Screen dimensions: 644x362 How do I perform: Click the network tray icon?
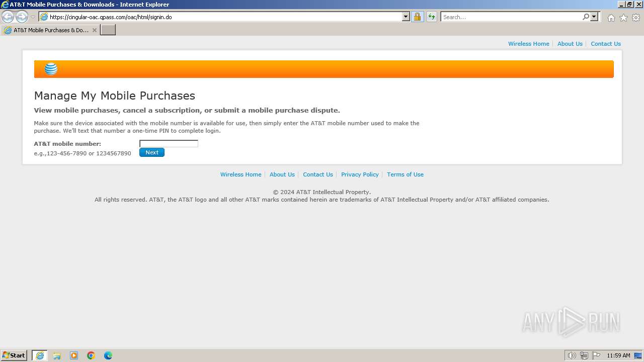click(584, 355)
